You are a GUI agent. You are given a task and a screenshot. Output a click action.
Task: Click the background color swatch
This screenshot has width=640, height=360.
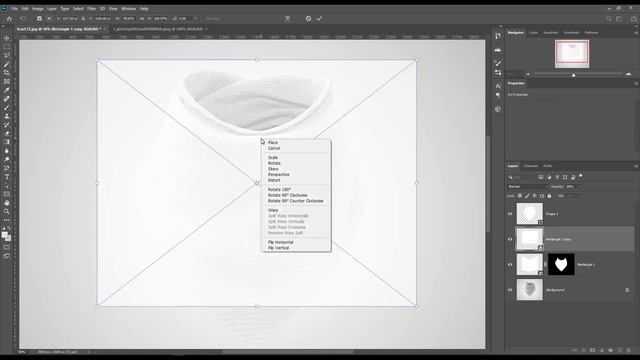(8, 238)
